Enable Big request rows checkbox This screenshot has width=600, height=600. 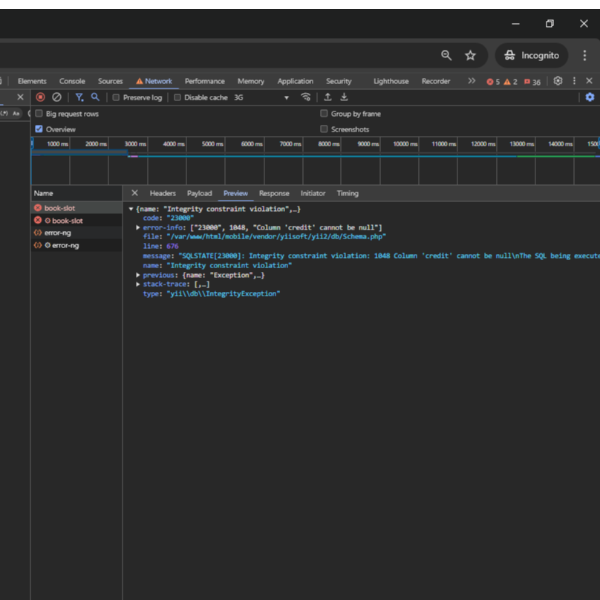point(39,114)
